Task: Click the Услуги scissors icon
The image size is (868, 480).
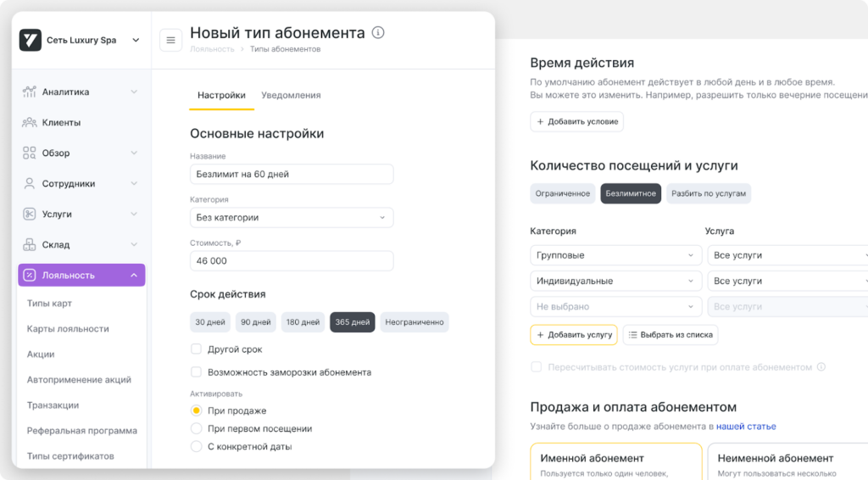Action: coord(30,214)
